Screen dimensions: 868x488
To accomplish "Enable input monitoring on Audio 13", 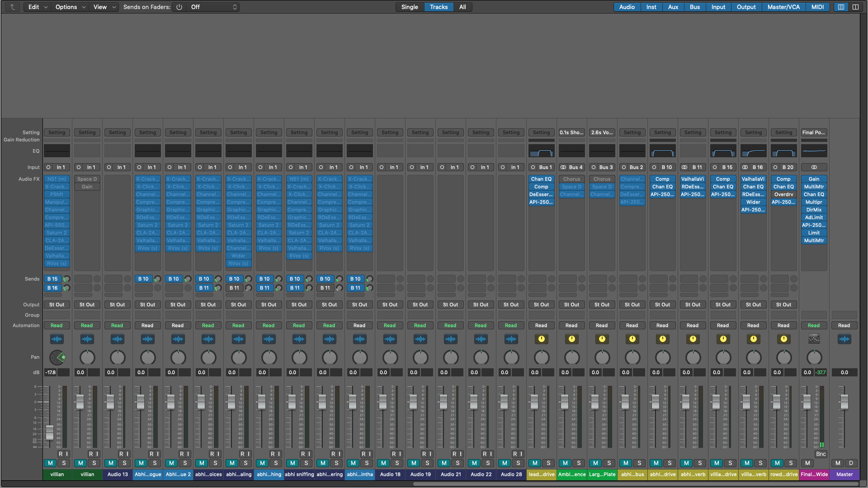I will pyautogui.click(x=127, y=454).
